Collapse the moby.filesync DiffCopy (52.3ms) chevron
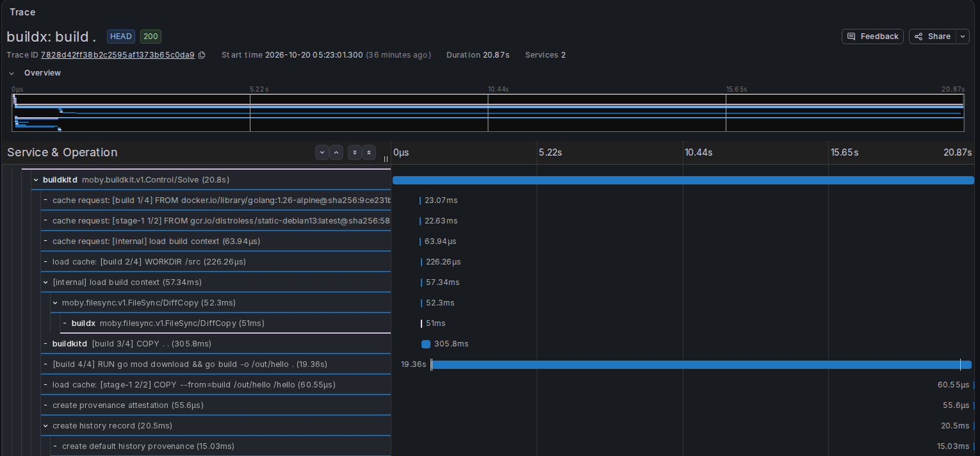The height and width of the screenshot is (456, 980). click(55, 303)
